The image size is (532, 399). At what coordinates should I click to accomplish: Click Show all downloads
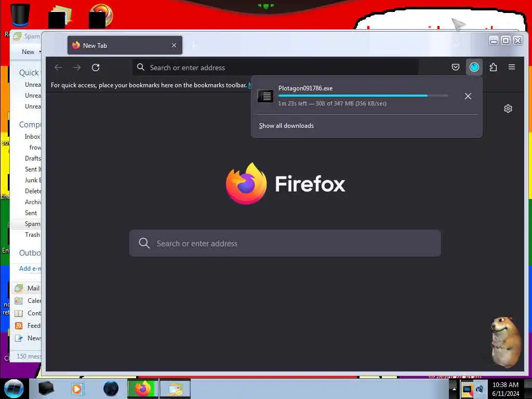(x=286, y=126)
